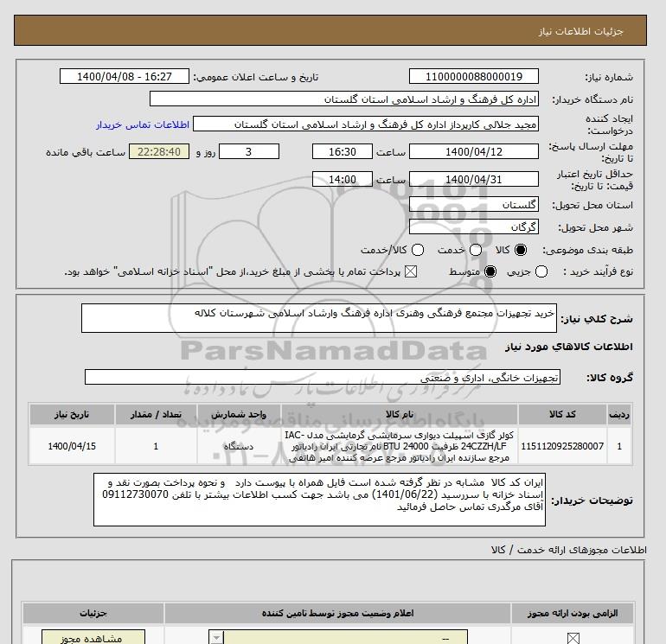Click the مشاهده مجوز button
The width and height of the screenshot is (666, 644).
(93, 638)
